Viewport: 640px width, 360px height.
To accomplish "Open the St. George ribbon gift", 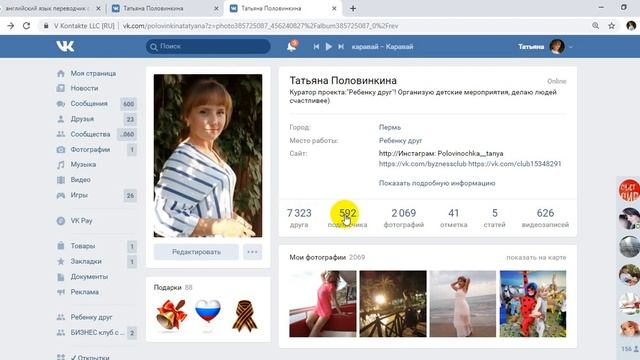I will [x=244, y=315].
